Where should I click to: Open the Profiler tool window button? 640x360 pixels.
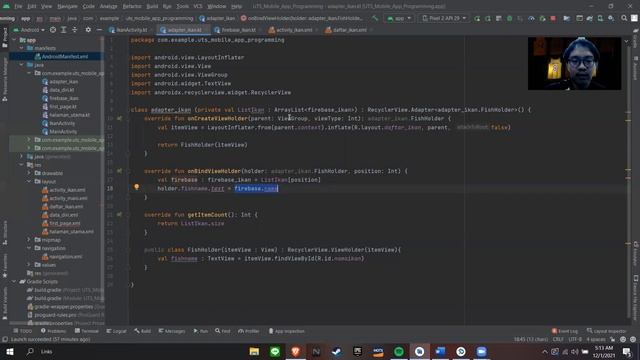pyautogui.click(x=249, y=331)
